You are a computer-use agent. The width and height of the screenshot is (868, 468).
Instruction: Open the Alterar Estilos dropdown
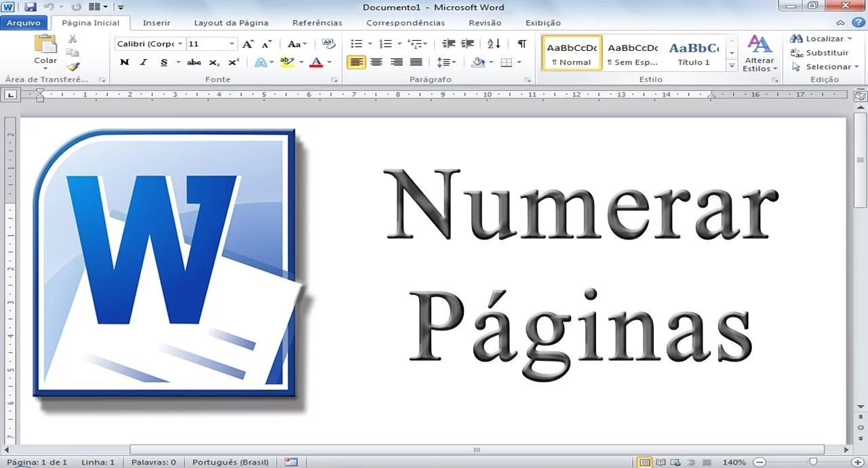[759, 53]
